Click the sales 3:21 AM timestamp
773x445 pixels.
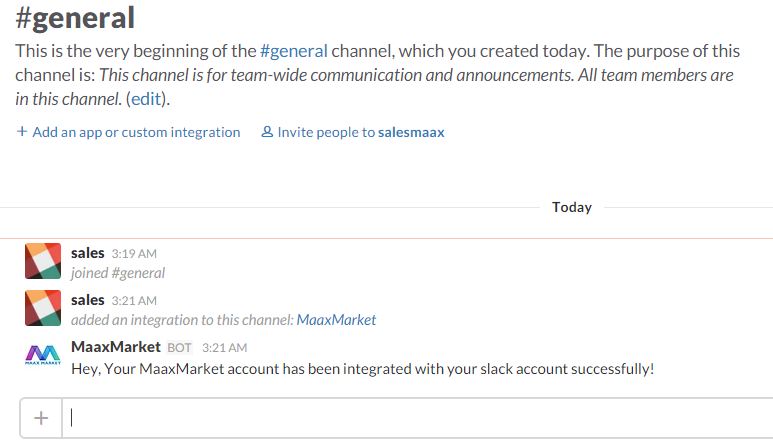pyautogui.click(x=134, y=301)
